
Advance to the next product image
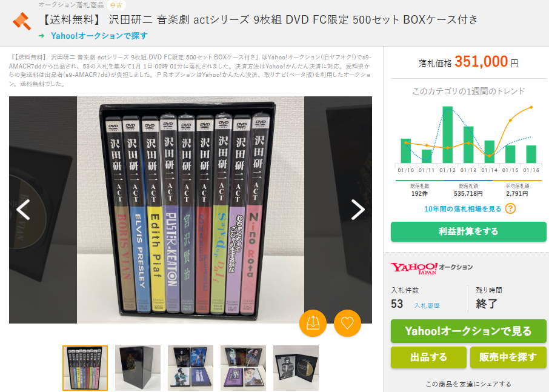coord(358,210)
